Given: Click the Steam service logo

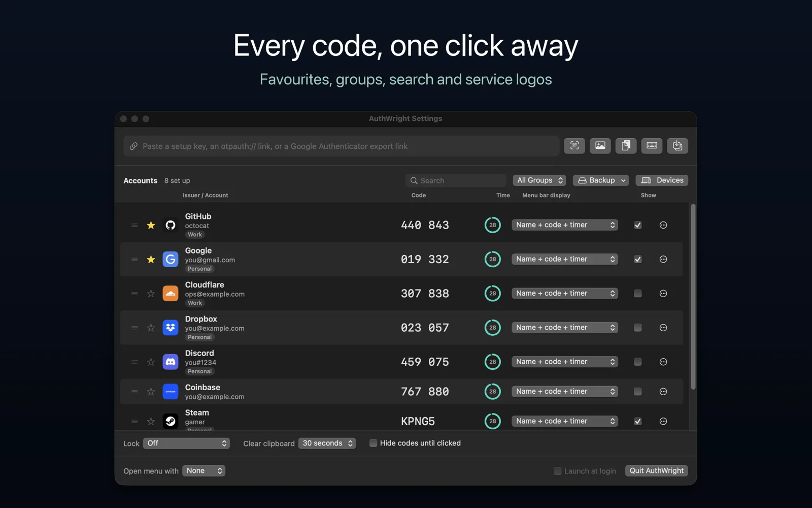Looking at the screenshot, I should [x=171, y=421].
